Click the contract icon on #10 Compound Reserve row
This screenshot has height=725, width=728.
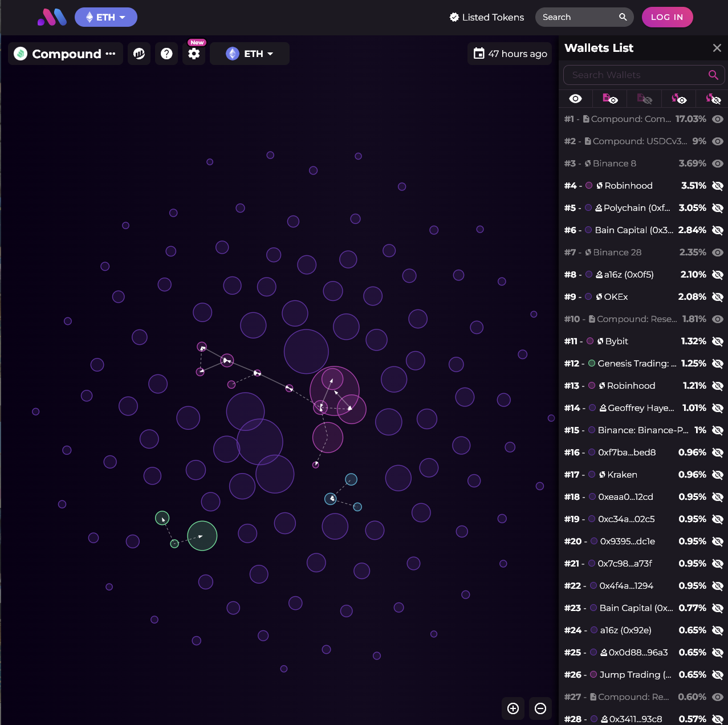pyautogui.click(x=592, y=319)
